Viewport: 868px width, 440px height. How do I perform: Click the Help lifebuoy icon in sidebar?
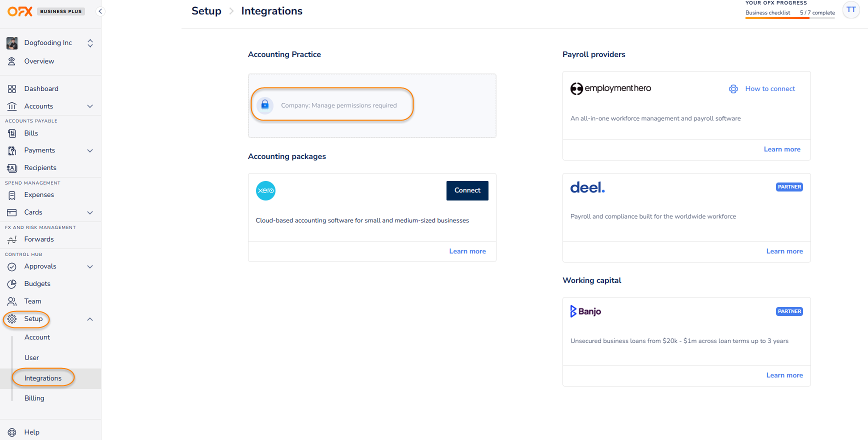[x=12, y=432]
